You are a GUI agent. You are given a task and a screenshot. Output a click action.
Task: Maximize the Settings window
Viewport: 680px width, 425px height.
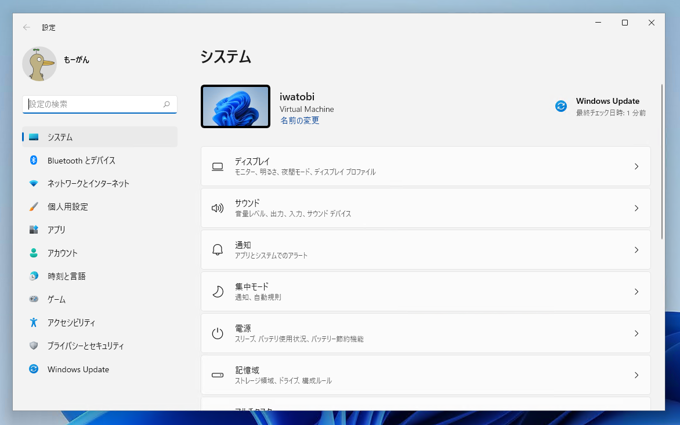(624, 23)
